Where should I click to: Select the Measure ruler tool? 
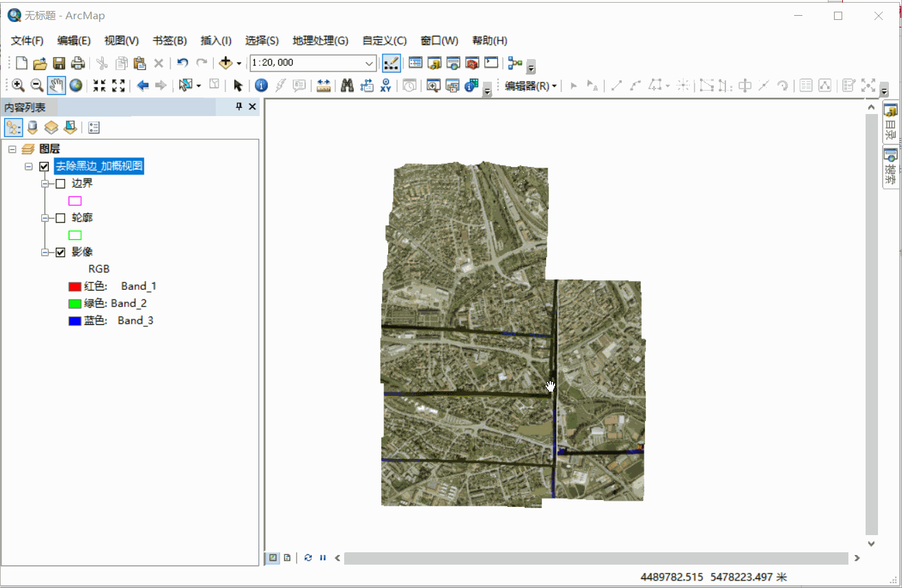(324, 85)
